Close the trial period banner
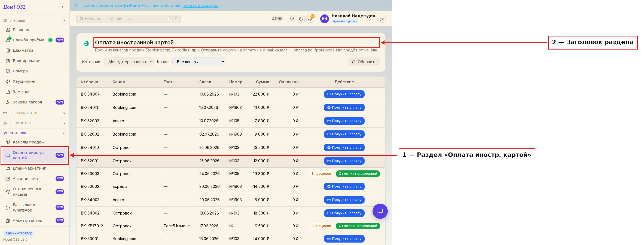Image resolution: width=644 pixels, height=245 pixels. click(386, 5)
